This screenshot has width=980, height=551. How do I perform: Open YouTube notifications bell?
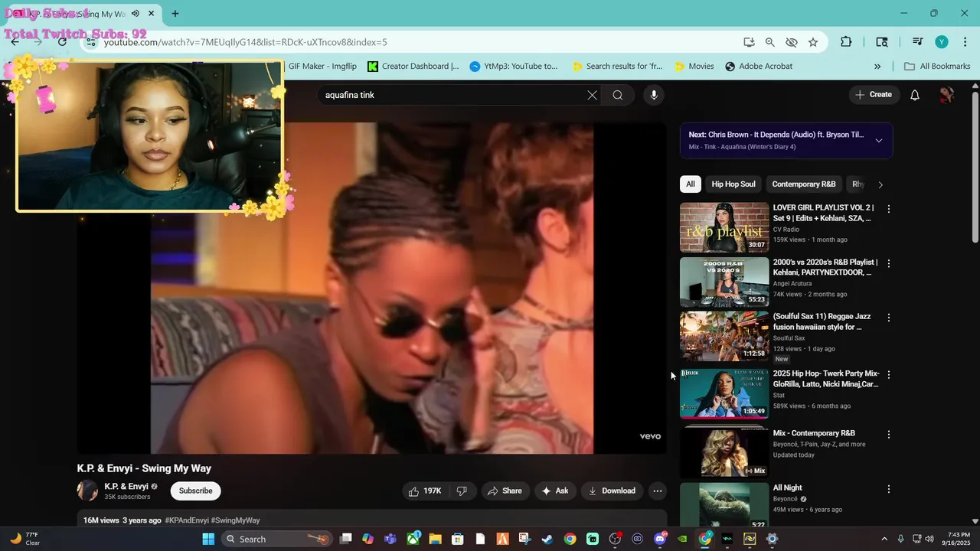[915, 95]
